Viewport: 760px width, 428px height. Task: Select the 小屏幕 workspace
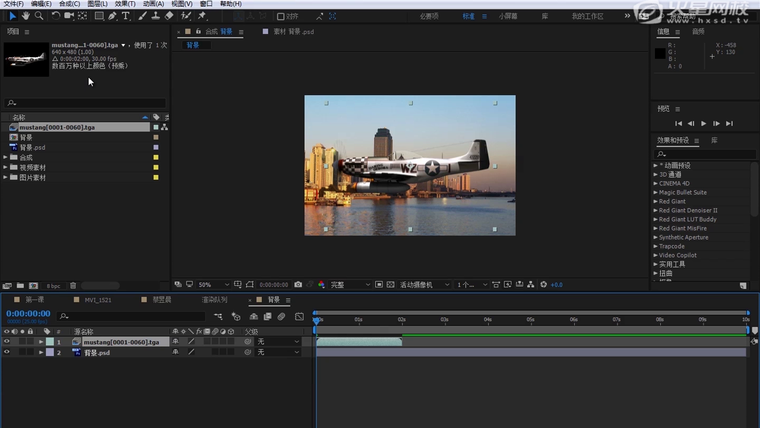[508, 16]
